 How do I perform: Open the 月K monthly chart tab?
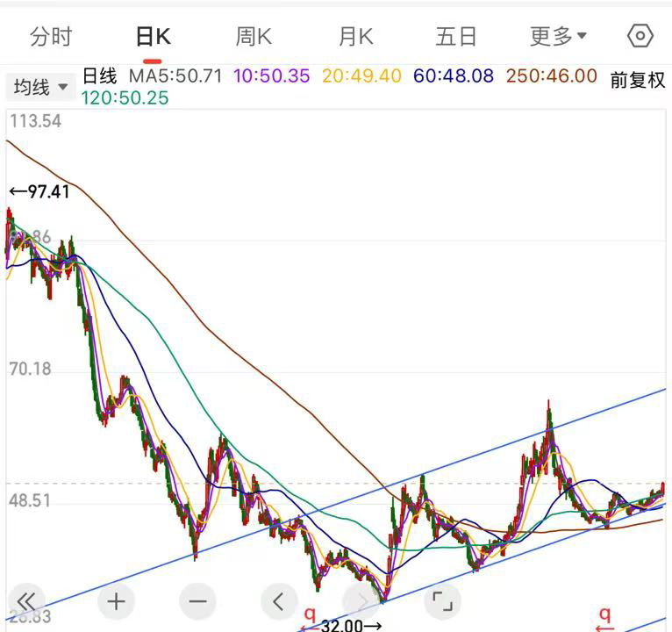[x=355, y=37]
